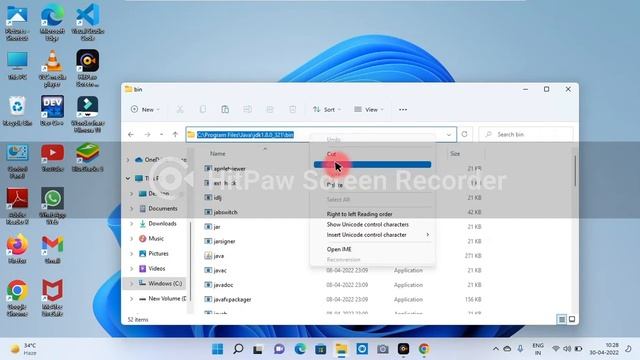Open Microsoft Store from the taskbar
The width and height of the screenshot is (640, 360).
(x=320, y=349)
